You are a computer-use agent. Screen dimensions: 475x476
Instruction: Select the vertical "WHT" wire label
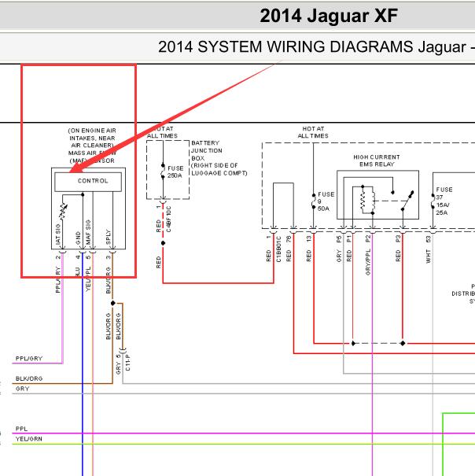tap(429, 256)
